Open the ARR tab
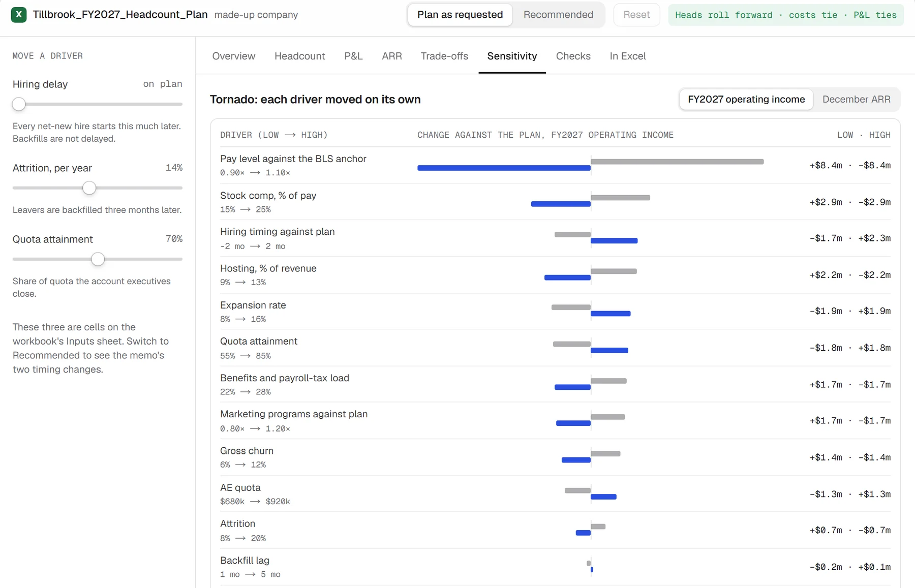Screen dimensions: 915x588 point(392,56)
